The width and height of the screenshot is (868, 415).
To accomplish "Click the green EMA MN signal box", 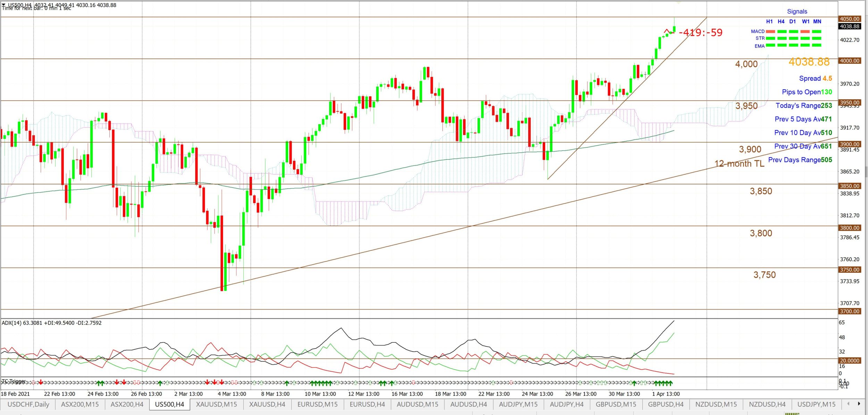I will [817, 45].
